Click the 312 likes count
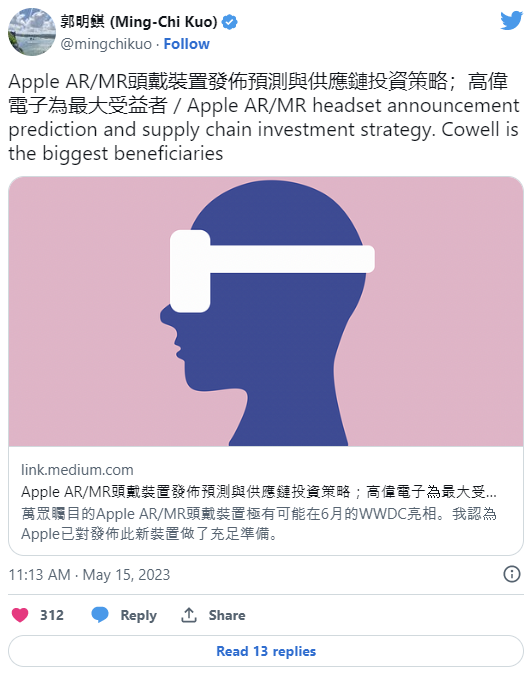The width and height of the screenshot is (531, 674). (x=52, y=615)
